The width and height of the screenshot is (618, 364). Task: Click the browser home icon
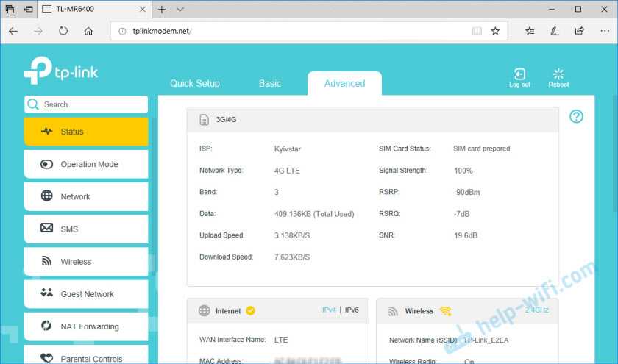pyautogui.click(x=88, y=31)
